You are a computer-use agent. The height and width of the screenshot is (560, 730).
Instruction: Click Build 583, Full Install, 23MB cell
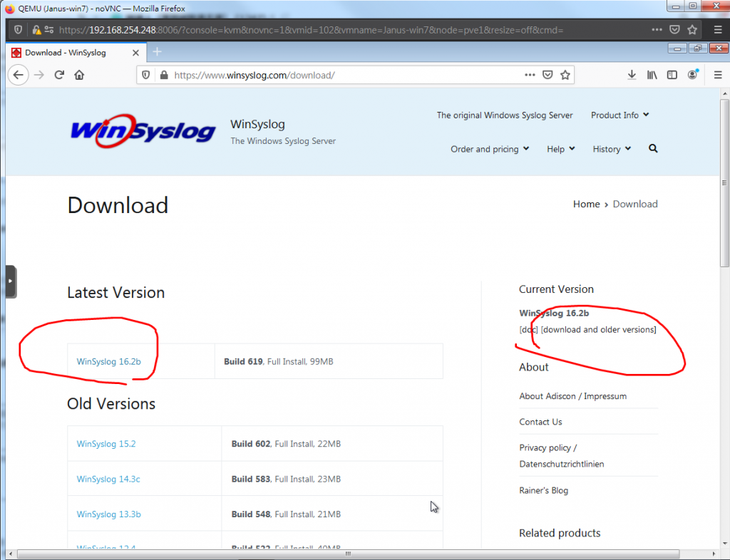tap(332, 479)
